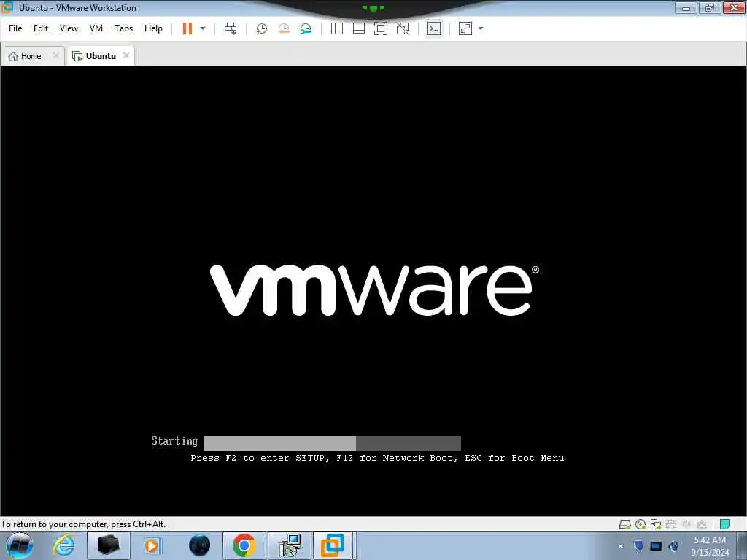Screen dimensions: 747x560
Task: Take a snapshot of this virtual machine
Action: coord(262,28)
